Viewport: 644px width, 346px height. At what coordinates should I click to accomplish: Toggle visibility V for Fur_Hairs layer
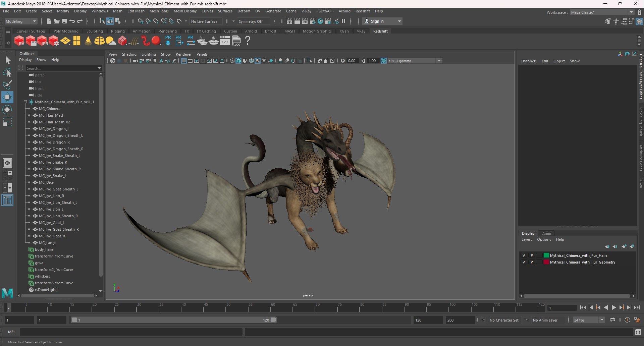[524, 255]
